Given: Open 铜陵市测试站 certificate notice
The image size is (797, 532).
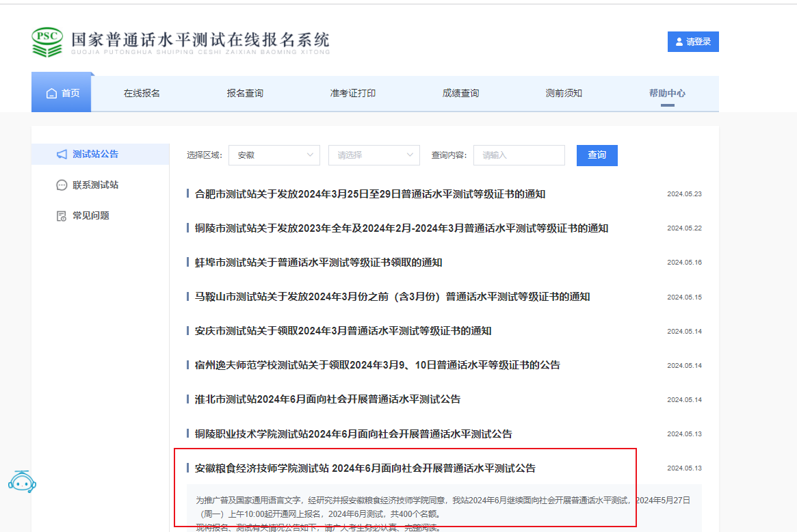Looking at the screenshot, I should (x=402, y=228).
